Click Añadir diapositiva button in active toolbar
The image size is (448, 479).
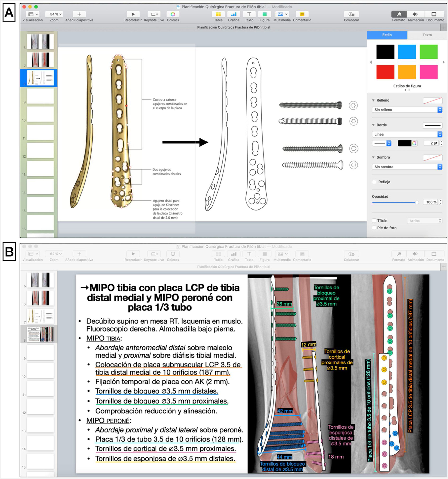[79, 14]
